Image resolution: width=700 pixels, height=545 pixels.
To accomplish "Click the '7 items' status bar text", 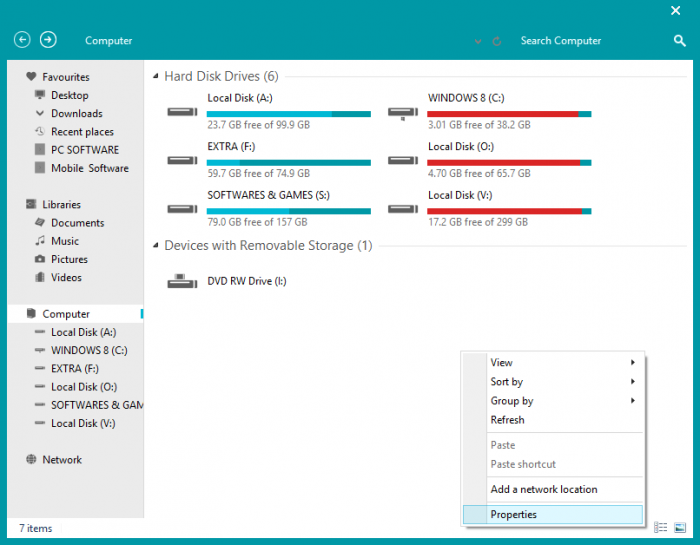I will click(35, 528).
